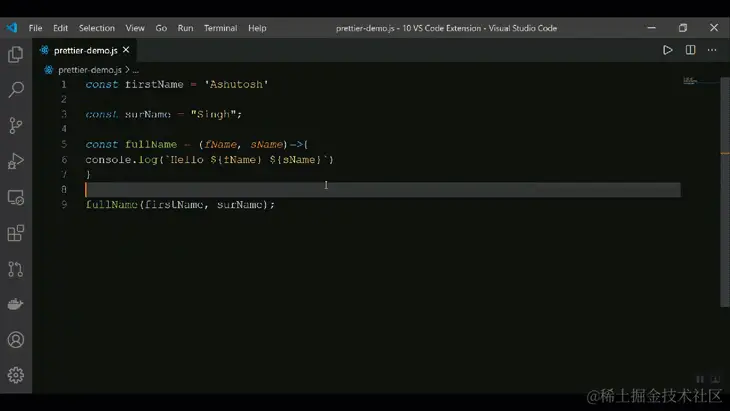Screen dimensions: 730x411
Task: Open the File menu
Action: click(x=35, y=28)
